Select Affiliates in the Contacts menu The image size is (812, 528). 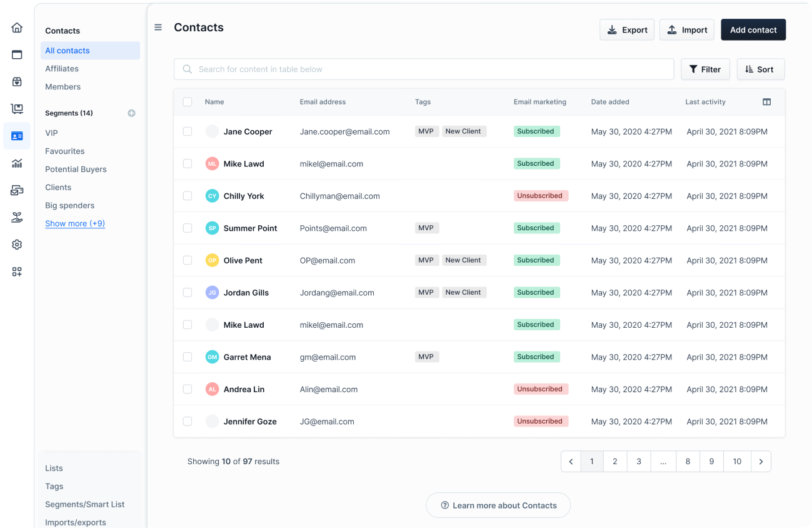tap(62, 69)
